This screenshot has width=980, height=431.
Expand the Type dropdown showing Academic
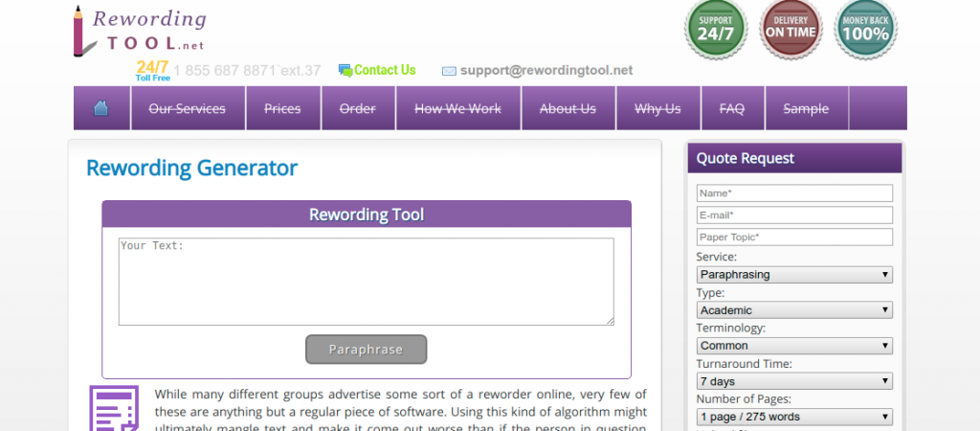point(794,310)
